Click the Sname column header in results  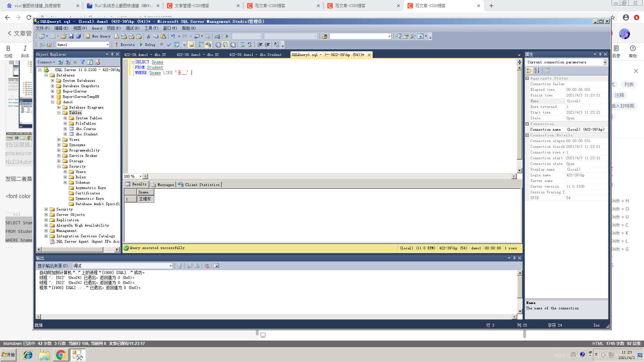[x=145, y=192]
